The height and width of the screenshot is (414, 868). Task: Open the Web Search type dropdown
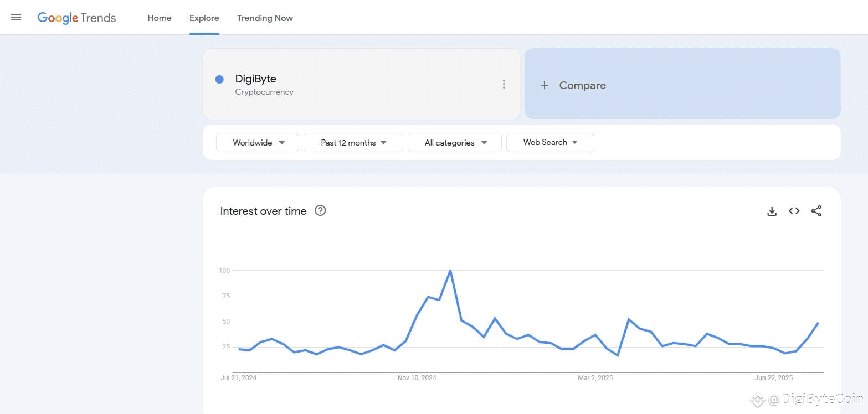pos(550,142)
